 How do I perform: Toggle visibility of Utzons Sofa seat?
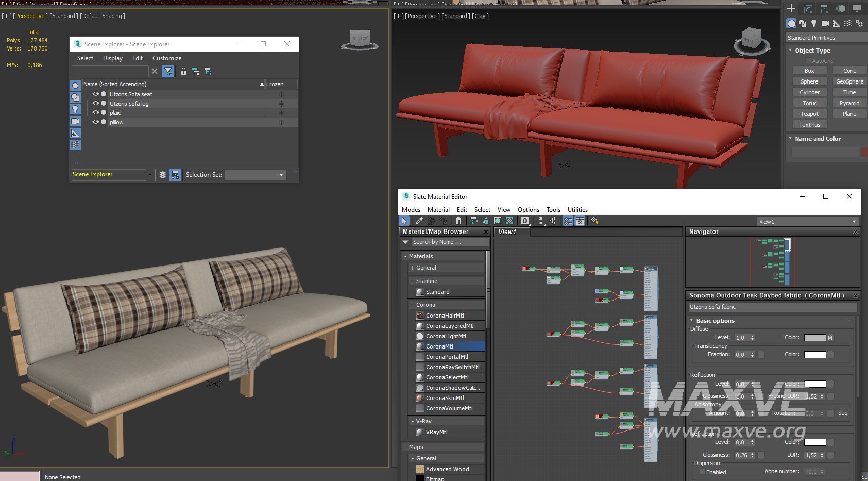95,94
